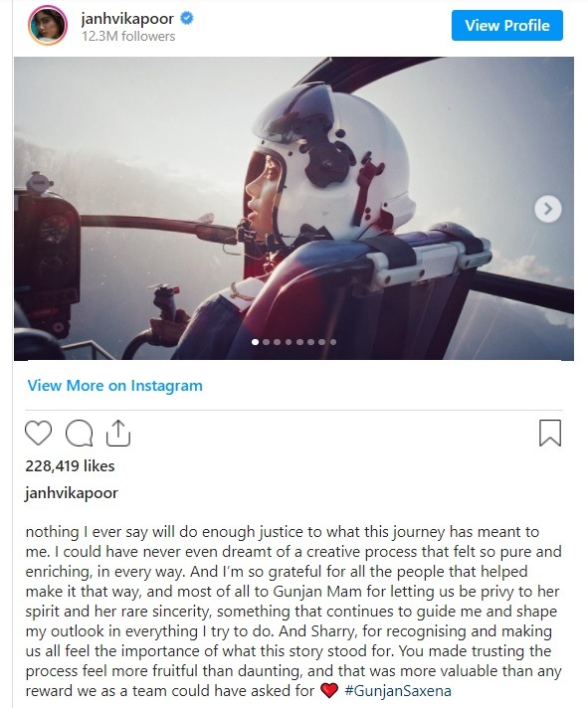
Task: Click the helicopter pilot photo
Action: (294, 208)
